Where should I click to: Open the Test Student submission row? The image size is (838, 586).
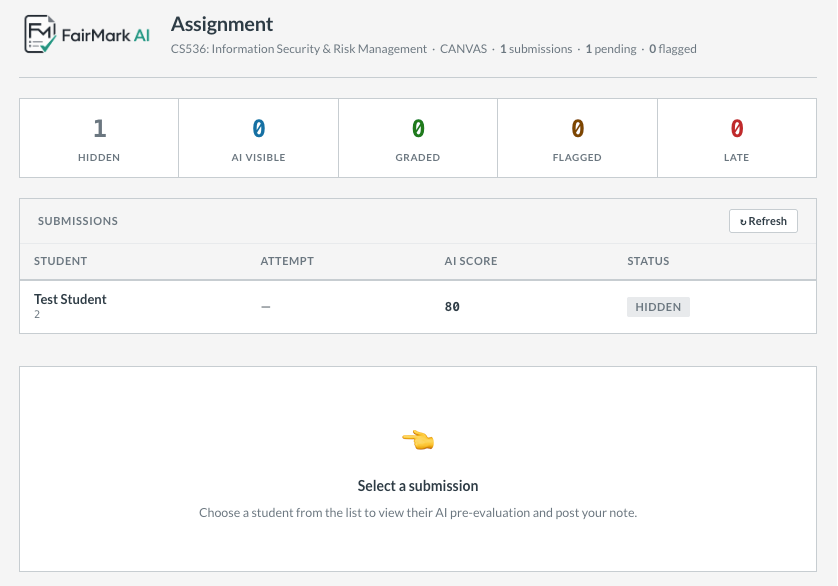pyautogui.click(x=418, y=307)
